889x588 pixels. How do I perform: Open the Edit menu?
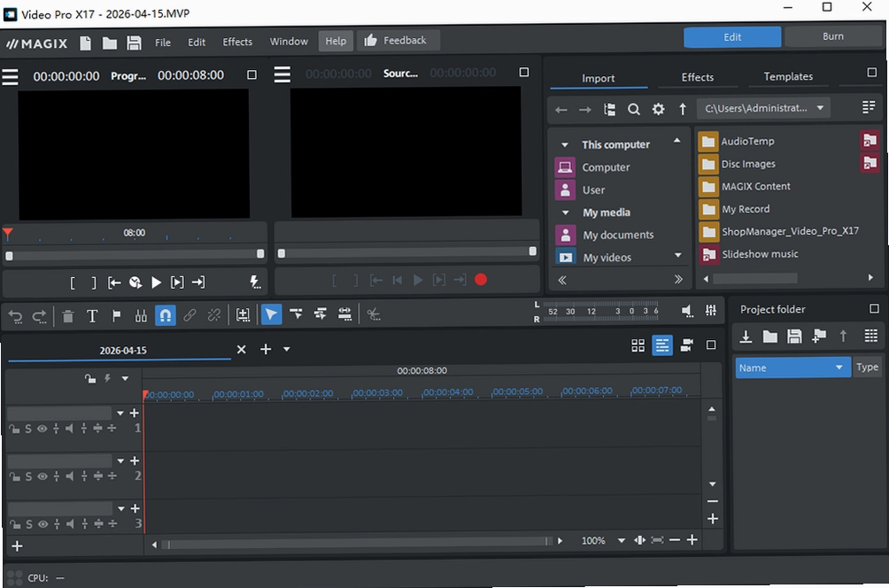(197, 42)
